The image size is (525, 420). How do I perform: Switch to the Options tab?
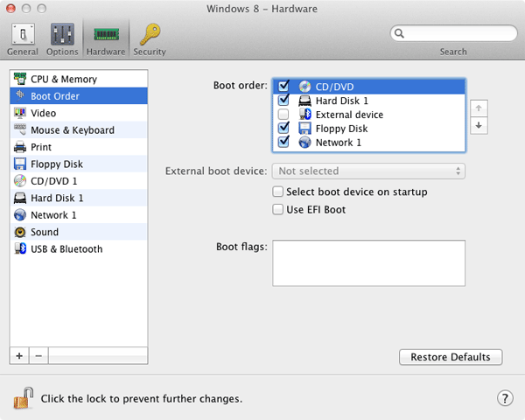[62, 39]
